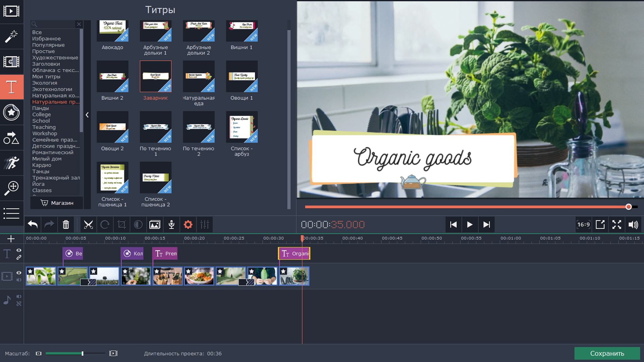Open the Filters wand tool tab
This screenshot has width=644, height=362.
point(11,37)
